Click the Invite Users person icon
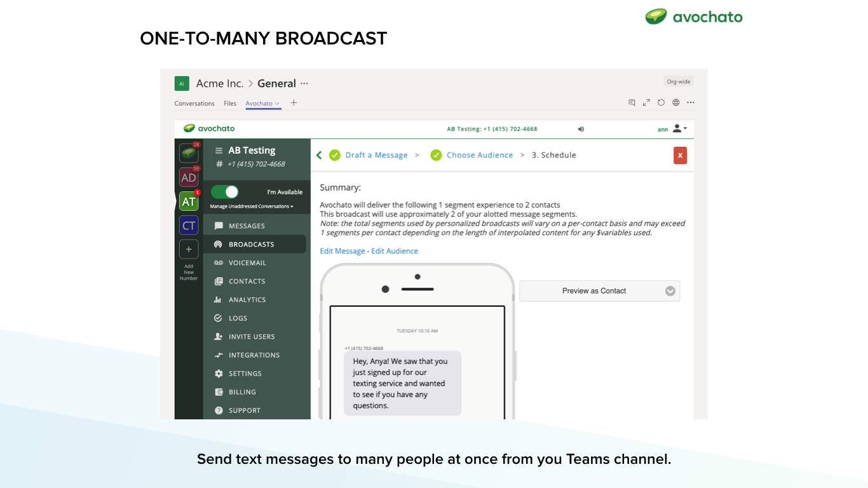The width and height of the screenshot is (868, 488). pos(219,336)
